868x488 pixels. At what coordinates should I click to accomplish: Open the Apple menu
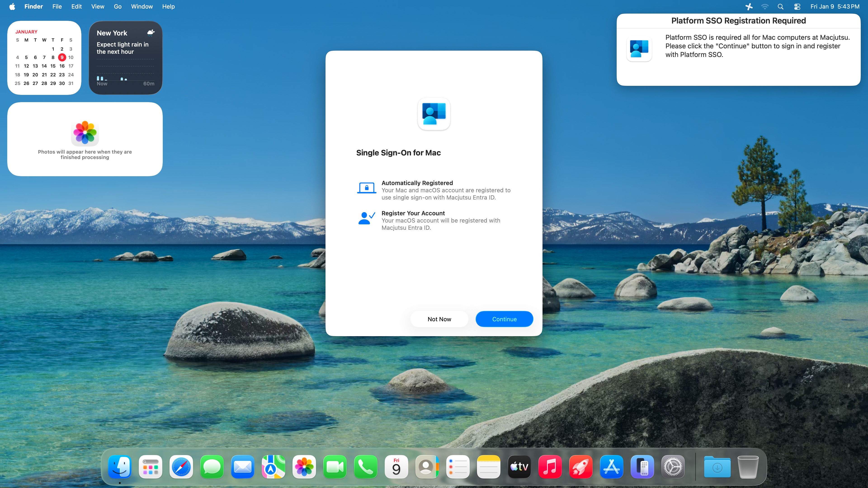click(x=12, y=6)
